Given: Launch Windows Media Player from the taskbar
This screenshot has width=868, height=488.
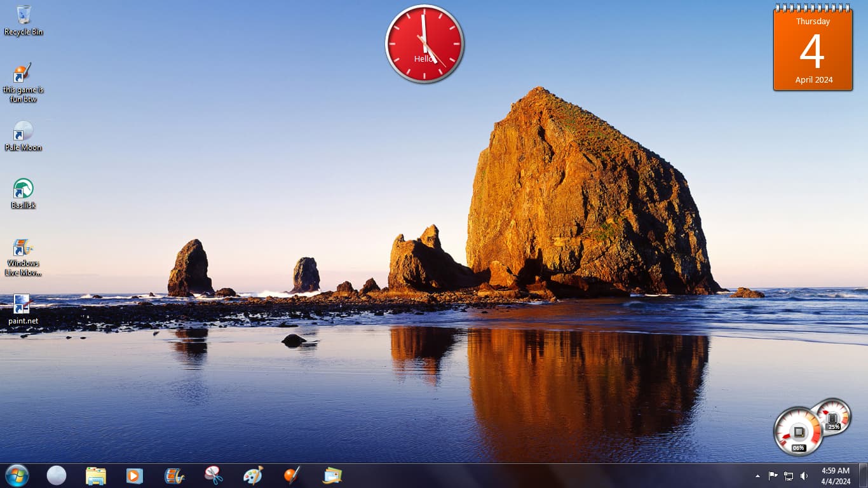Looking at the screenshot, I should [x=135, y=475].
